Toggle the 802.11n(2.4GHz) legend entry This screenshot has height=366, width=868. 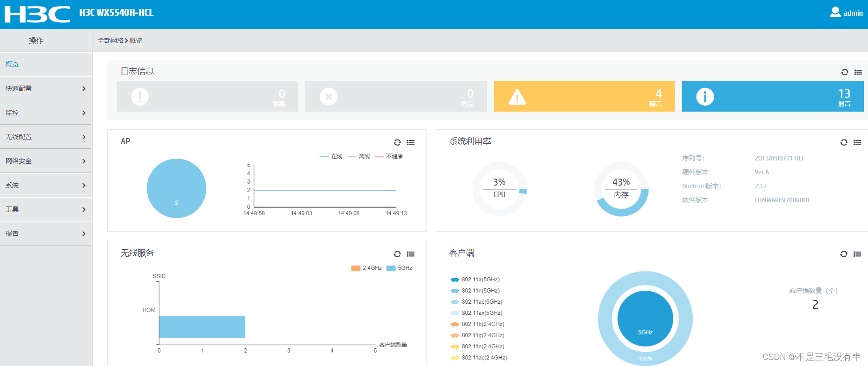pyautogui.click(x=477, y=346)
